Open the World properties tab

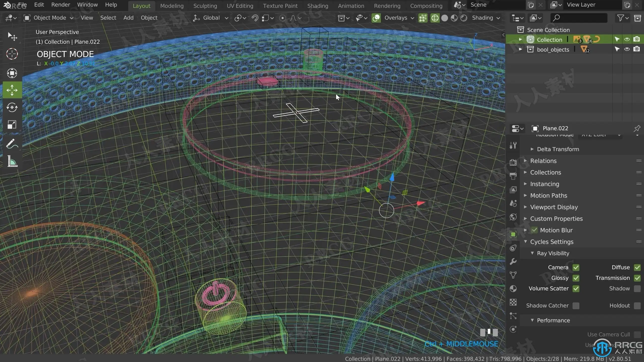pos(513,217)
